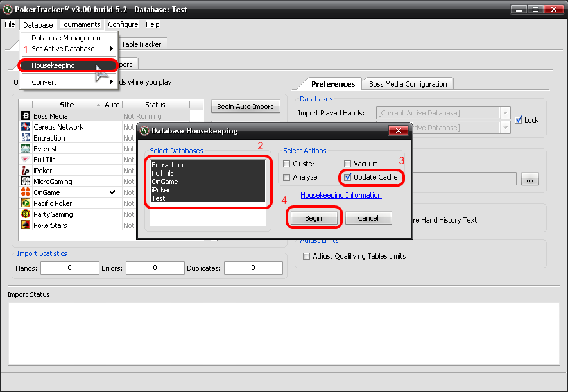Open the Housekeeping Information link
The image size is (568, 392).
coord(341,195)
